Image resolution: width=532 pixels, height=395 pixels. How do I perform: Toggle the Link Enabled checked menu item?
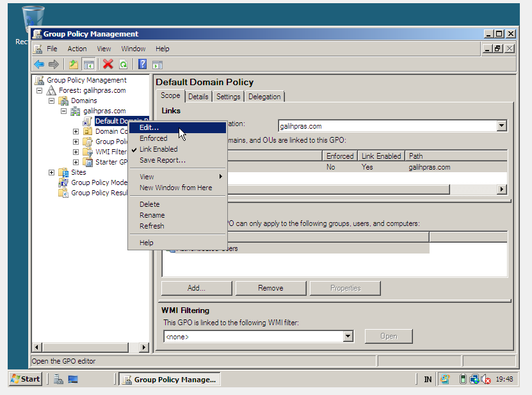click(x=177, y=149)
